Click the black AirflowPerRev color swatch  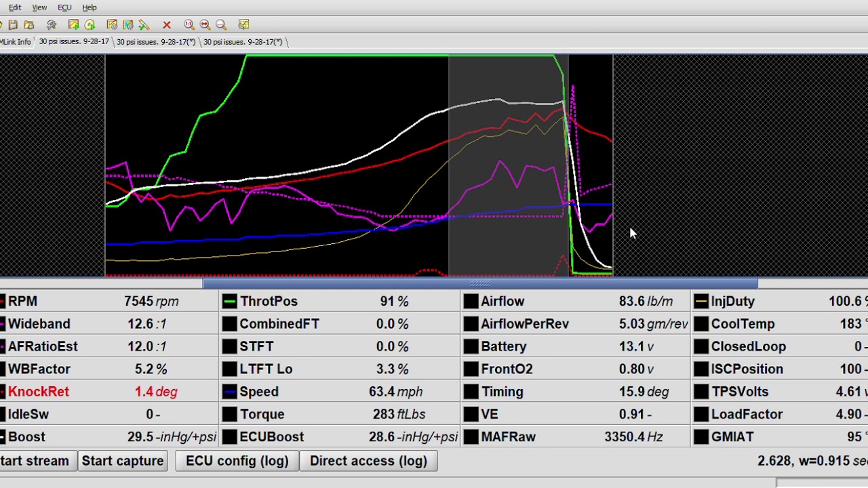(471, 324)
